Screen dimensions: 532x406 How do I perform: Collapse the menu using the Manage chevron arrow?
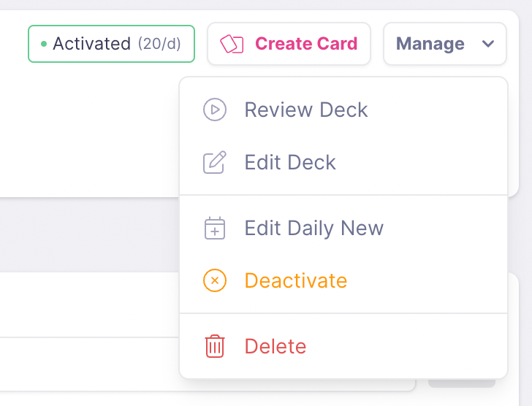tap(488, 44)
